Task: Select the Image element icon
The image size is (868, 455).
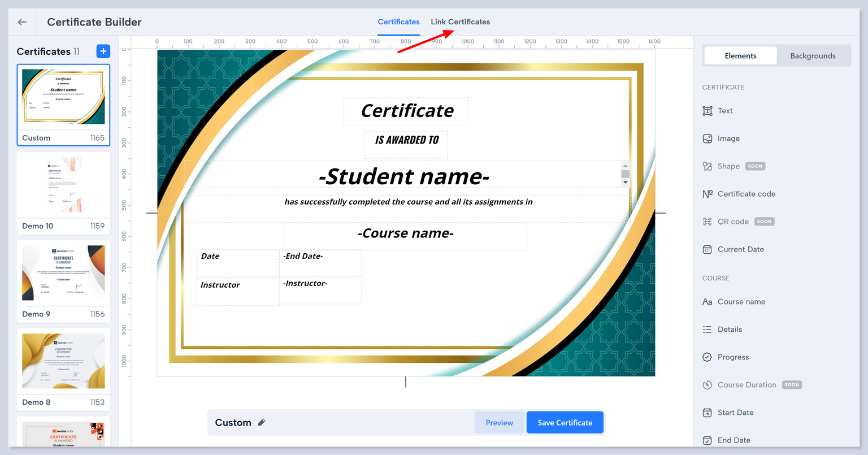Action: [707, 138]
